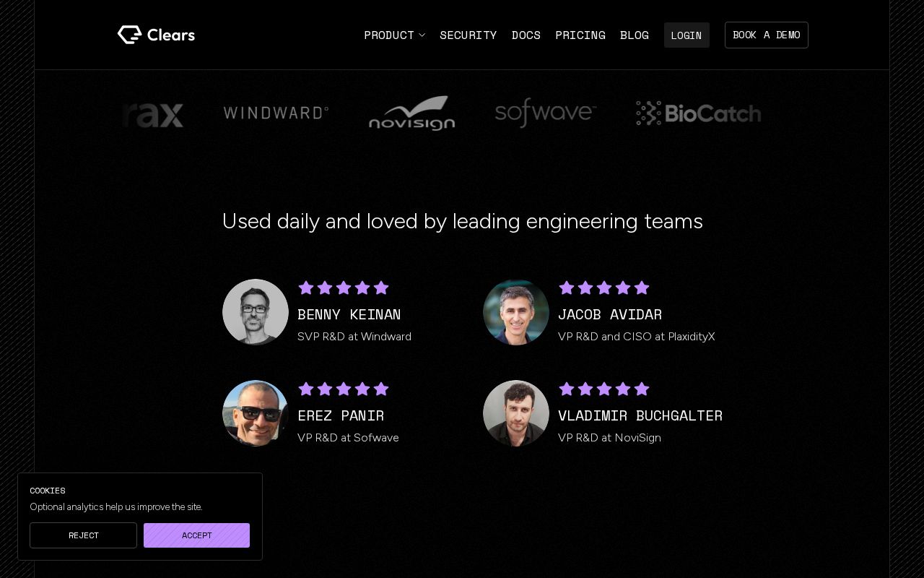
Task: Click the NoviSign company logo
Action: [411, 113]
